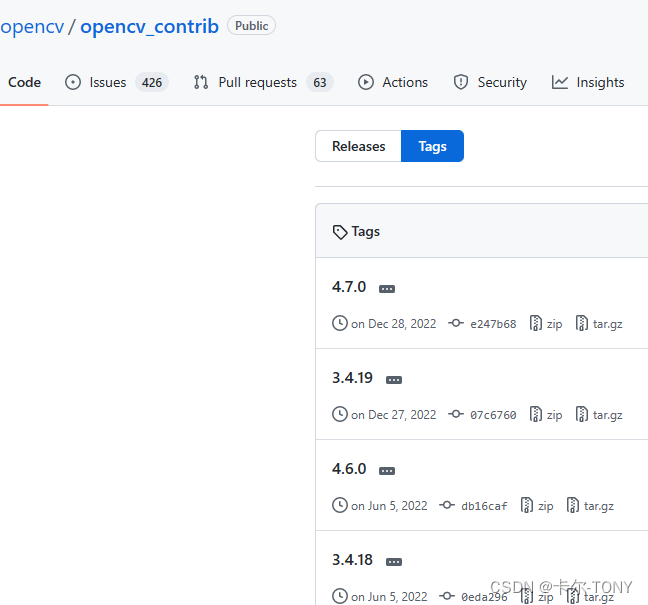648x605 pixels.
Task: Open commit e247b68
Action: pyautogui.click(x=493, y=324)
